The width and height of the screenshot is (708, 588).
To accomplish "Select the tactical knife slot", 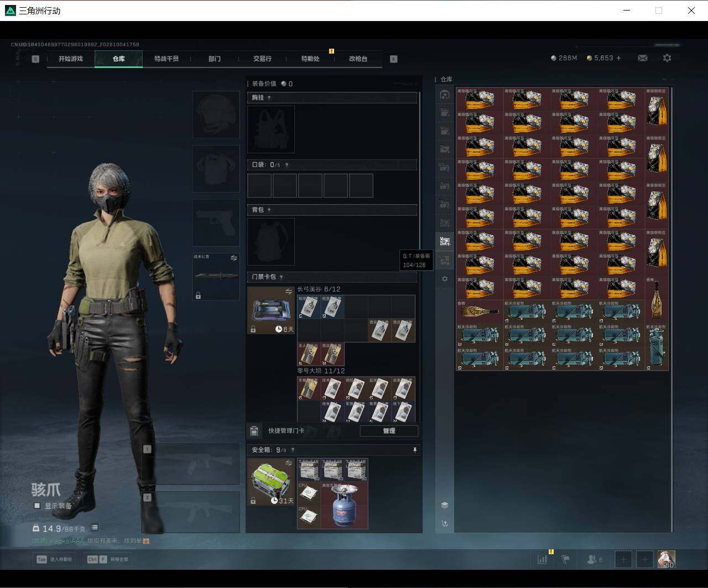I will [x=216, y=277].
